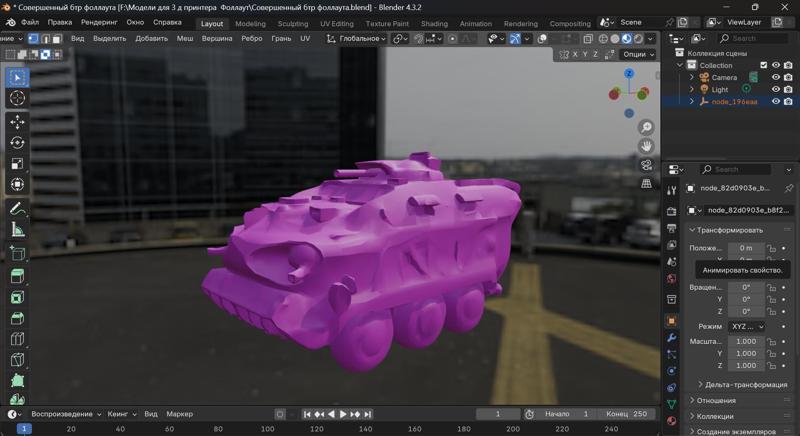Pick the Scale tool
Image resolution: width=800 pixels, height=436 pixels.
coord(17,163)
